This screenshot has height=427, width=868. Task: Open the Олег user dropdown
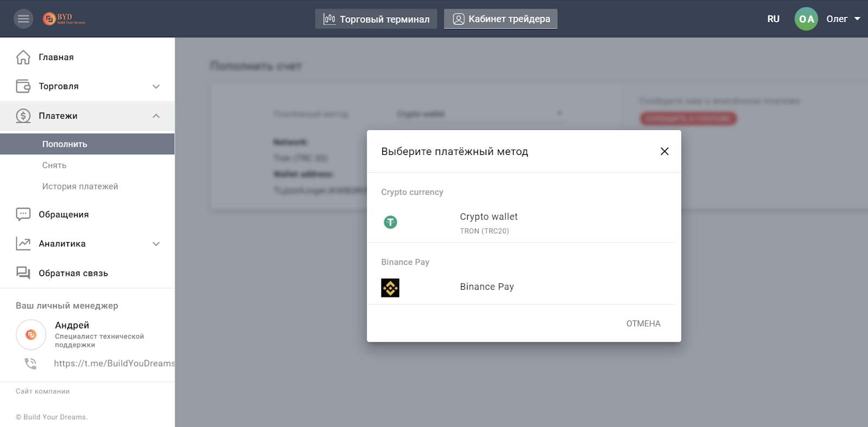844,19
